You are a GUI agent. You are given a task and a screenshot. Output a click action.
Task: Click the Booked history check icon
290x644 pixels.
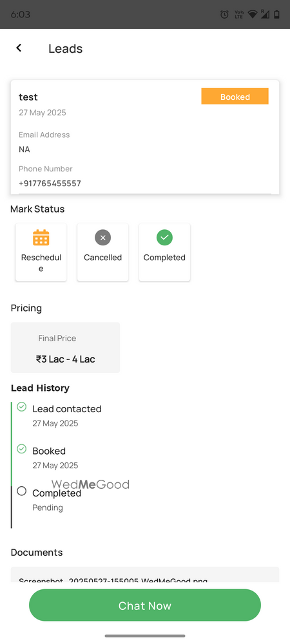(22, 448)
